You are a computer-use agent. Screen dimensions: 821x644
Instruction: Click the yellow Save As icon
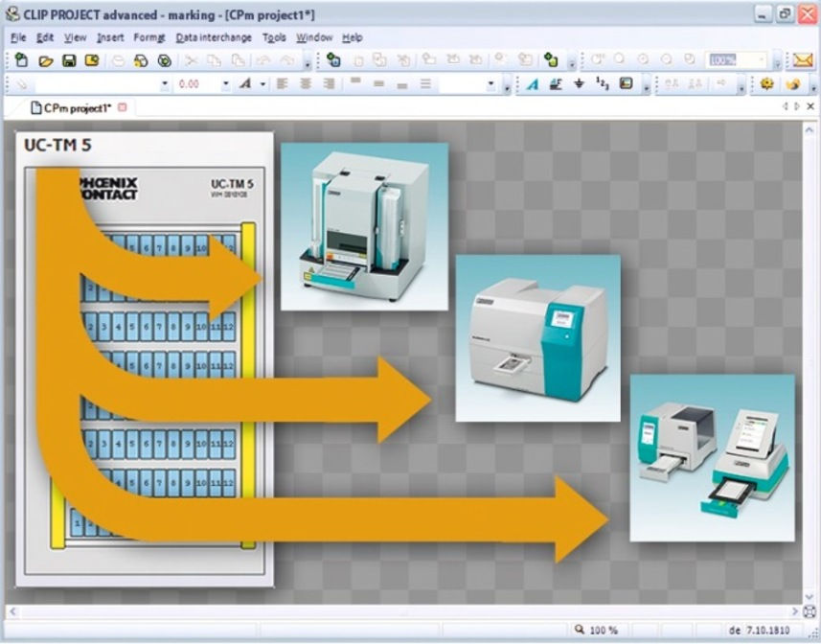tap(92, 60)
